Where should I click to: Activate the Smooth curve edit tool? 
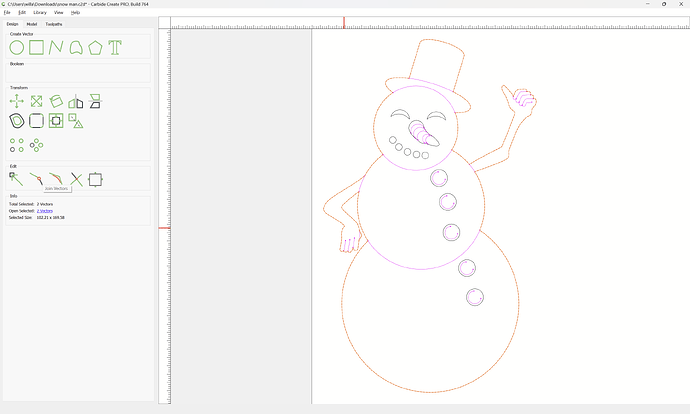(56, 179)
